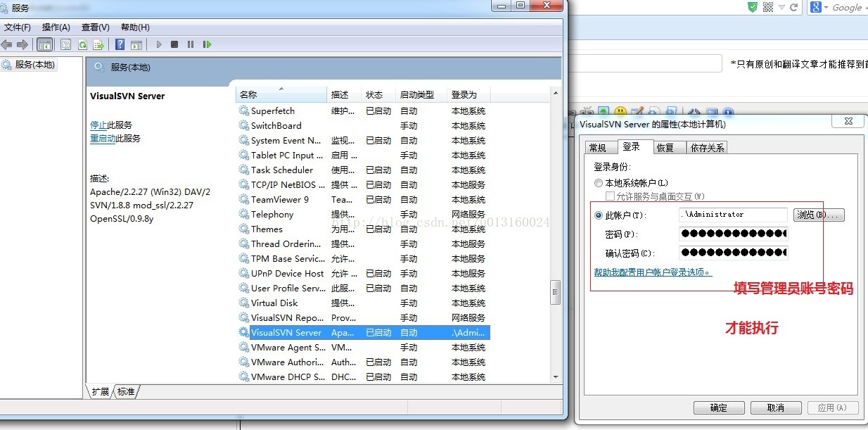Click the gear icon beside TeamViewer 9
Screen dimensions: 868x430
point(244,199)
